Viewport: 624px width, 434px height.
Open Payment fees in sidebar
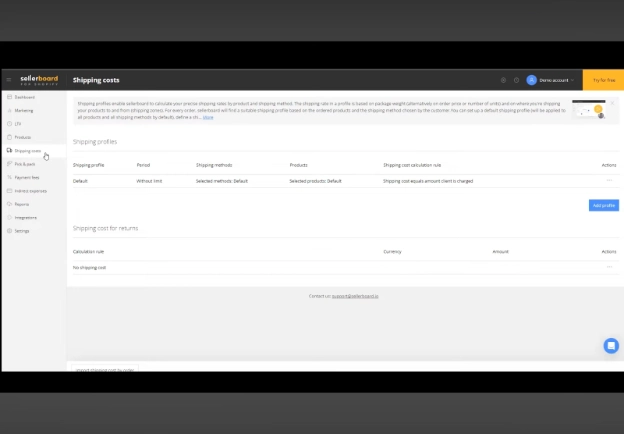[26, 177]
